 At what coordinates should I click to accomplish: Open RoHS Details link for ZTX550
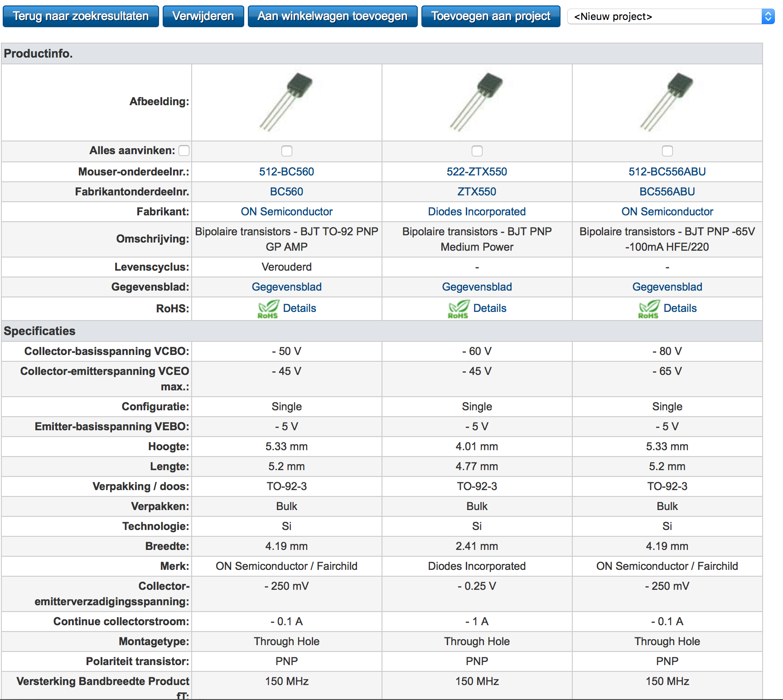490,308
